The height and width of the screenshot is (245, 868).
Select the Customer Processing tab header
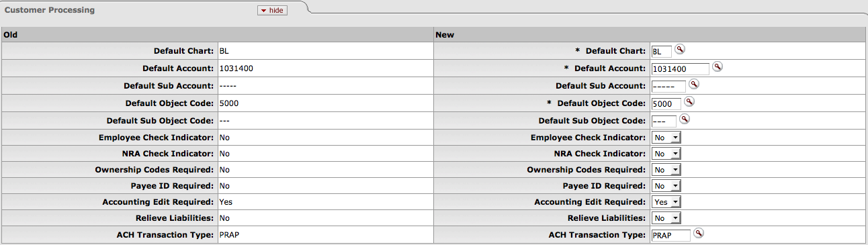[50, 11]
